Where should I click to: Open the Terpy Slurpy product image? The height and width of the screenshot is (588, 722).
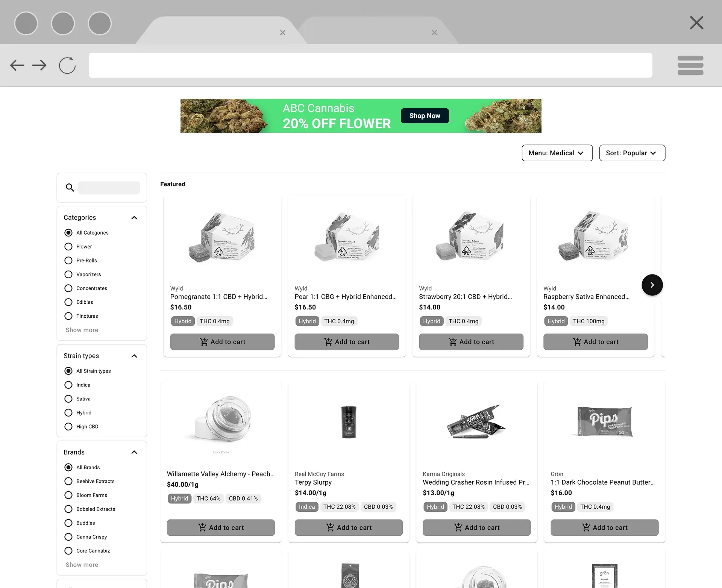349,422
